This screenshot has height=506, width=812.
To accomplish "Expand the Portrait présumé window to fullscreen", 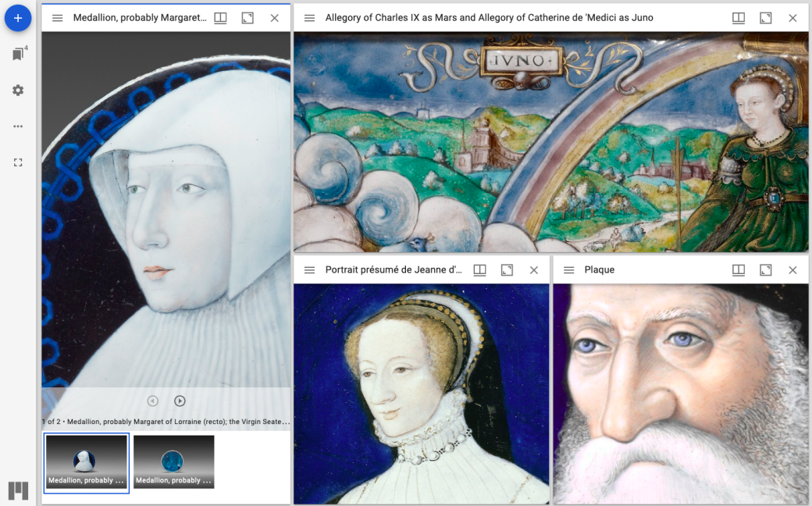I will pyautogui.click(x=507, y=270).
